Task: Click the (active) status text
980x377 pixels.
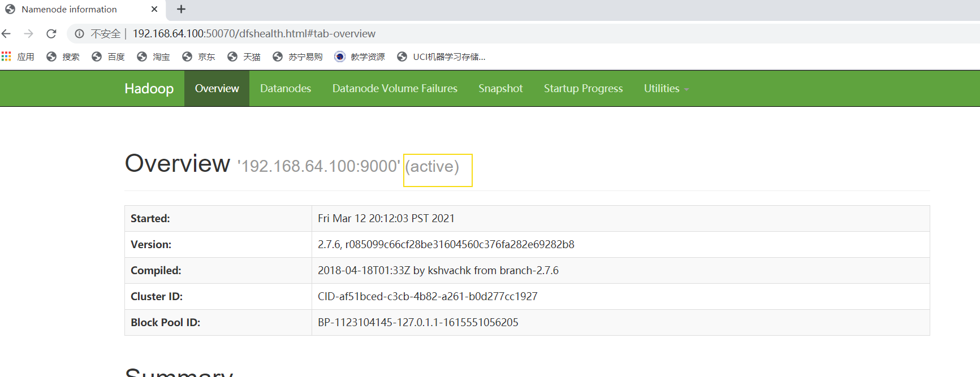Action: [432, 167]
